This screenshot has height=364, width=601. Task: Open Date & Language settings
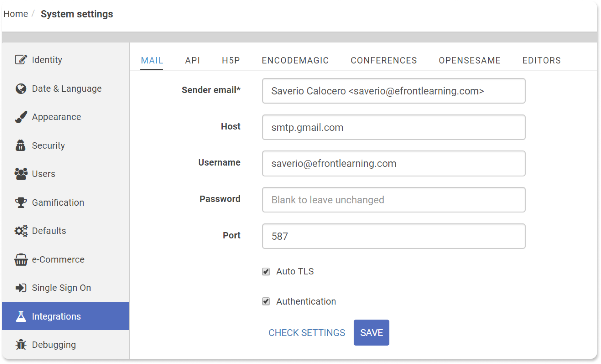click(x=67, y=88)
